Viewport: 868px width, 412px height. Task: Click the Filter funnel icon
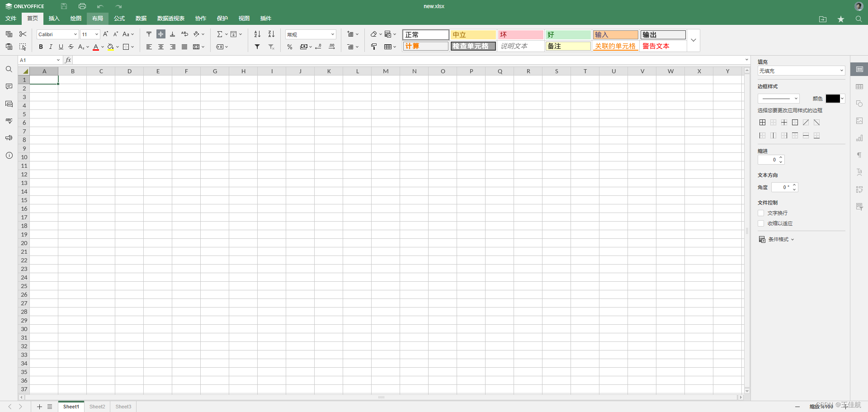[x=257, y=47]
